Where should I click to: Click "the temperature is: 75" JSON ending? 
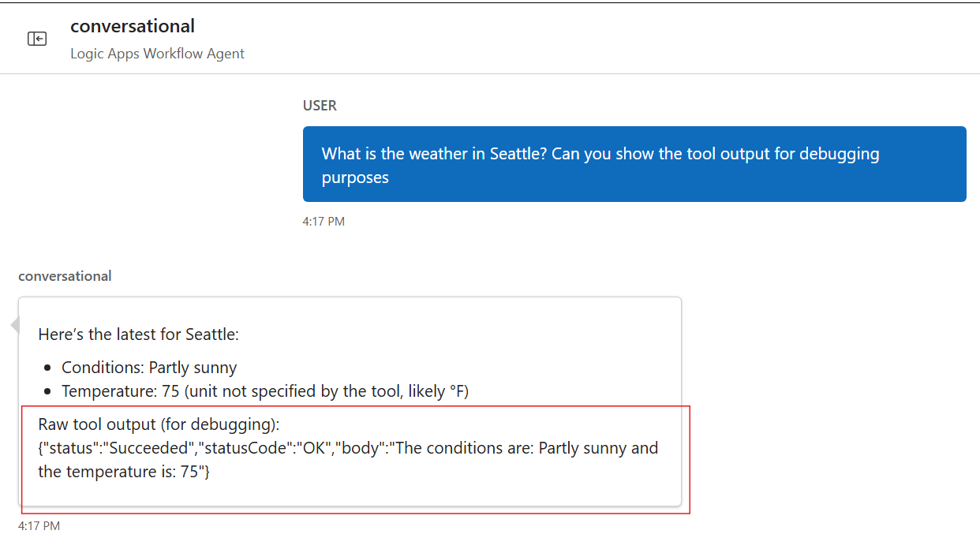[122, 472]
